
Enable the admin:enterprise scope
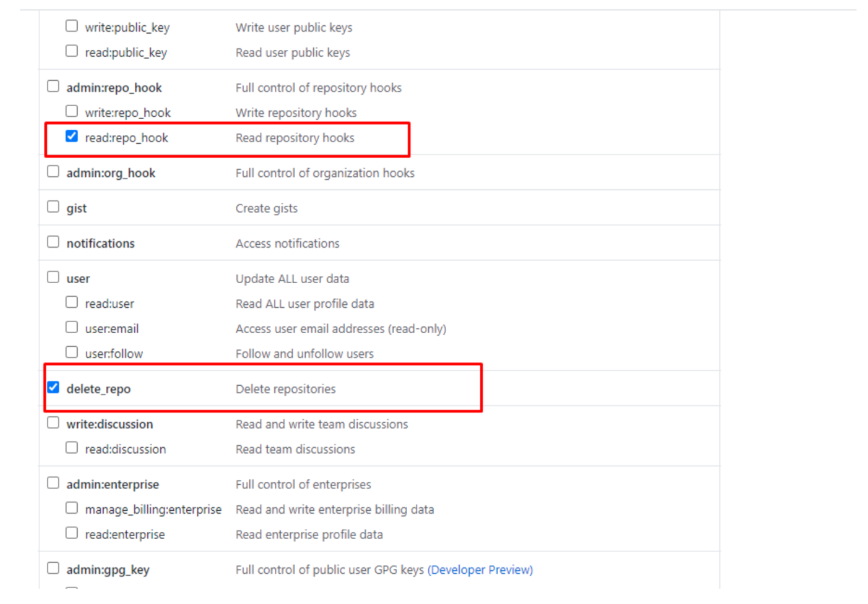(x=53, y=482)
